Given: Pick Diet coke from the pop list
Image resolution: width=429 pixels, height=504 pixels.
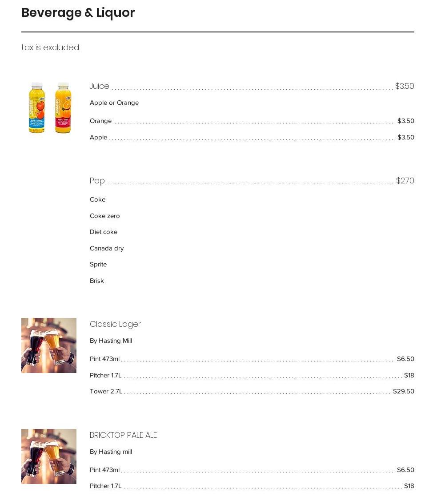Looking at the screenshot, I should [x=104, y=232].
